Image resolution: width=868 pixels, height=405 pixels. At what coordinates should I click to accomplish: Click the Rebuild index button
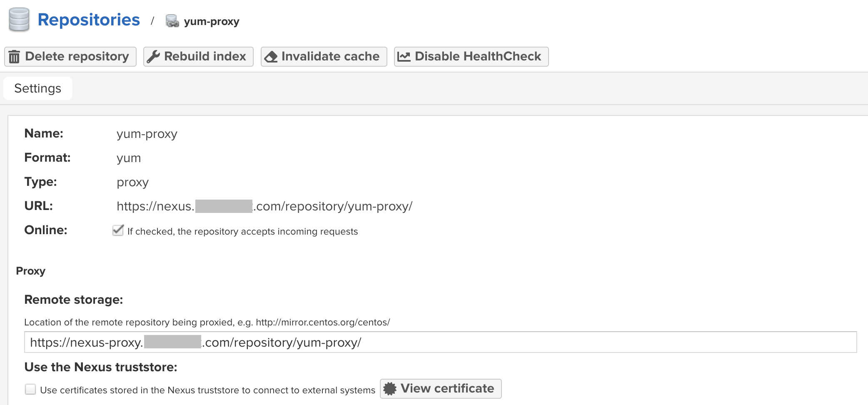coord(198,56)
